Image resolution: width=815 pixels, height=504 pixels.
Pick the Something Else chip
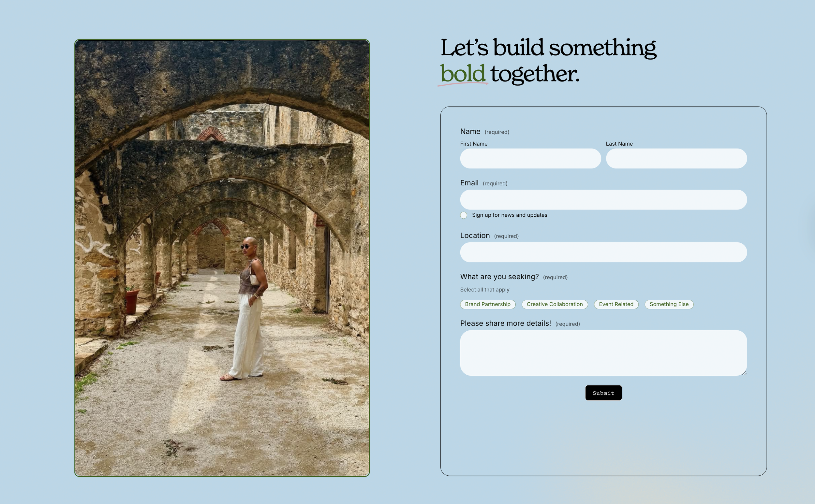(x=669, y=304)
